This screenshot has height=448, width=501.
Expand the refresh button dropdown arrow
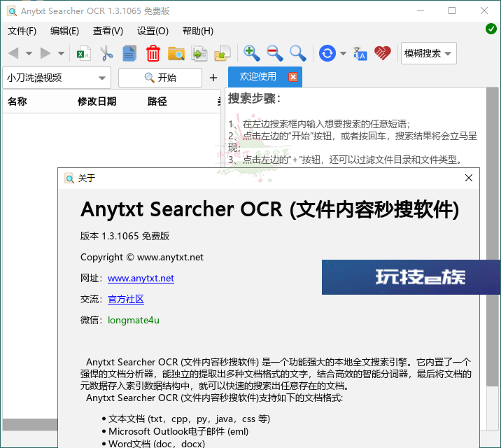click(343, 53)
